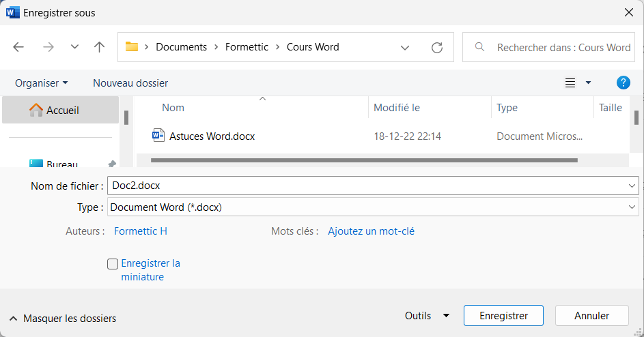Open the Type file format dropdown
The height and width of the screenshot is (337, 644).
pyautogui.click(x=372, y=207)
